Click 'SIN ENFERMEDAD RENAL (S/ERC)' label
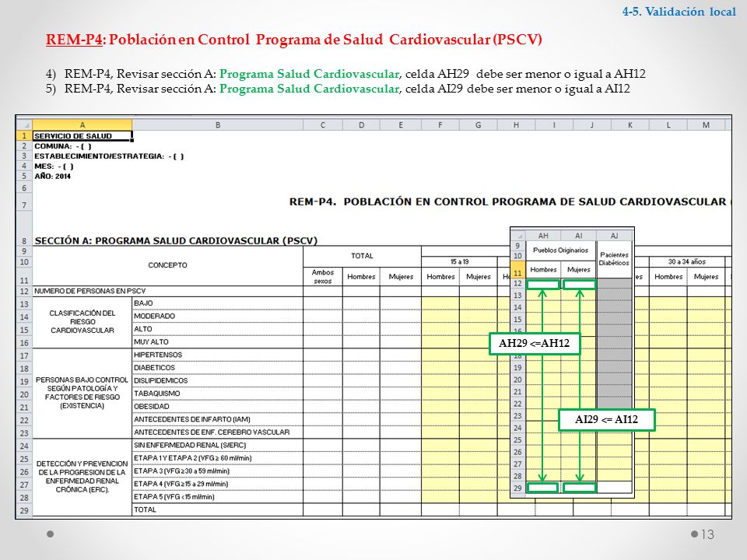The width and height of the screenshot is (747, 560). click(218, 445)
